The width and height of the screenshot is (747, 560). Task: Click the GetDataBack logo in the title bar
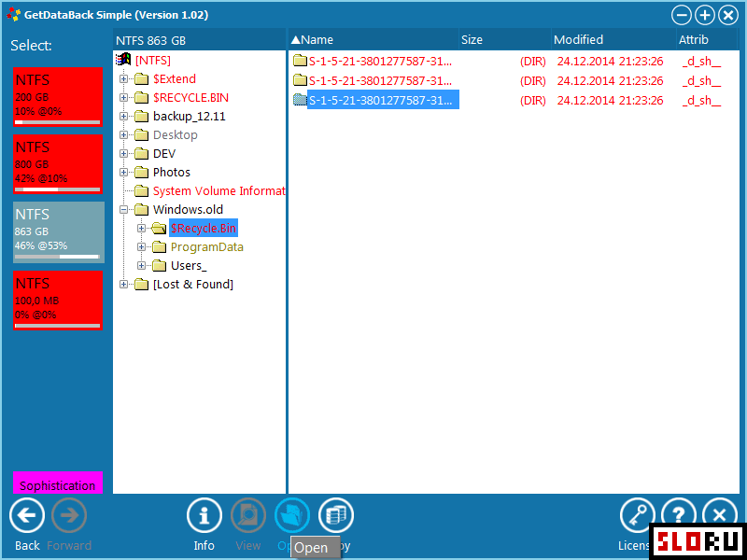tap(13, 14)
